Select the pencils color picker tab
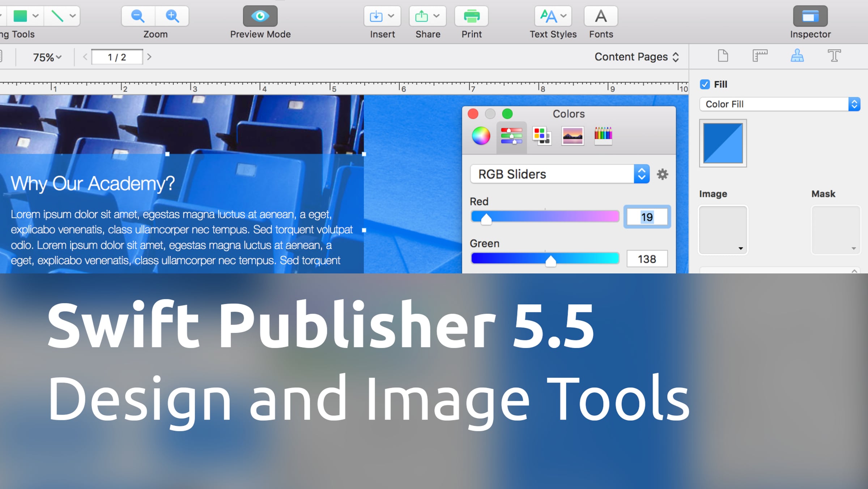 pyautogui.click(x=603, y=136)
